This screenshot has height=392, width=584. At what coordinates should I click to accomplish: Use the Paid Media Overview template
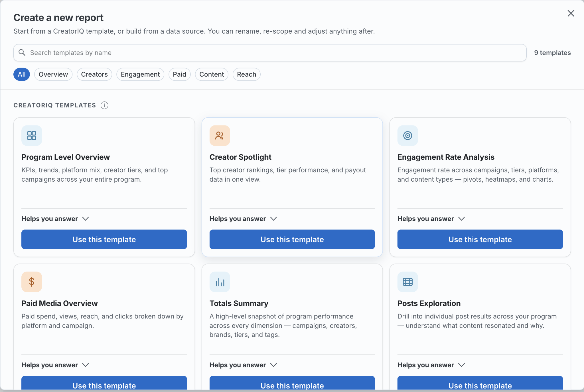[104, 383]
